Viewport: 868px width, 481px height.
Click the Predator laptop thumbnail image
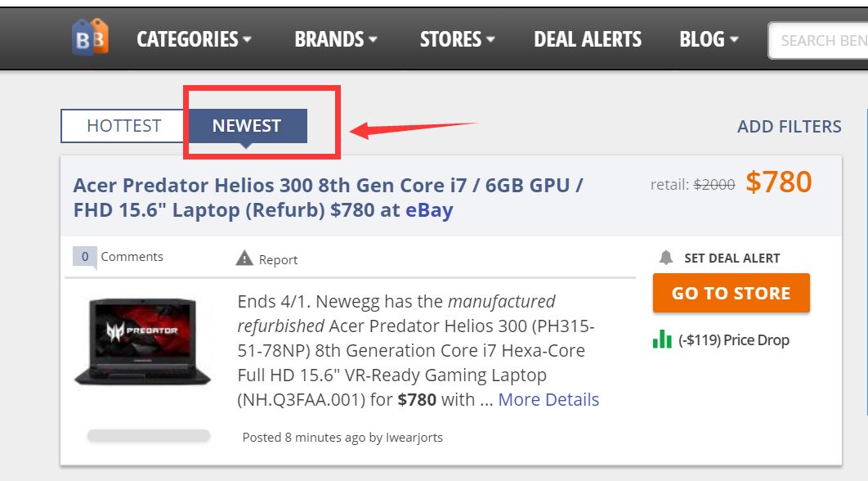tap(143, 342)
